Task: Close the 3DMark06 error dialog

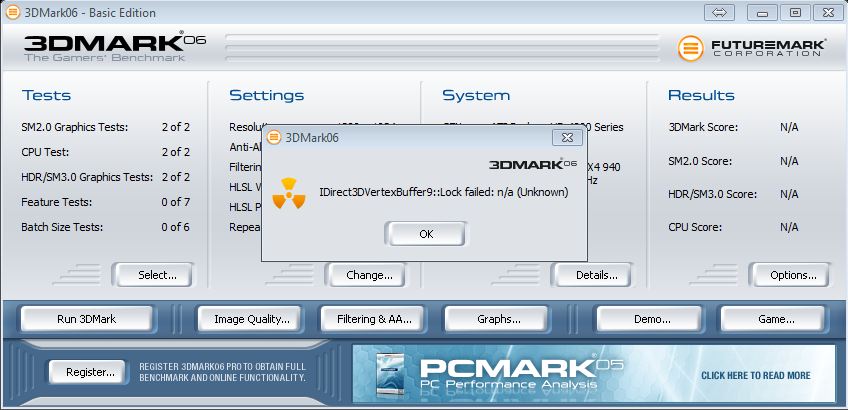Action: coord(567,137)
